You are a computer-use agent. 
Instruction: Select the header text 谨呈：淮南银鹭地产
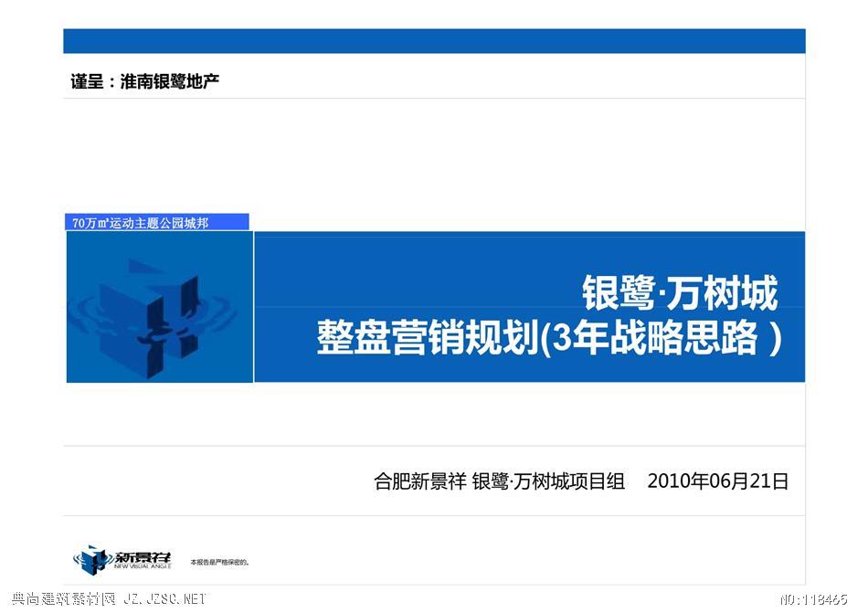point(145,81)
